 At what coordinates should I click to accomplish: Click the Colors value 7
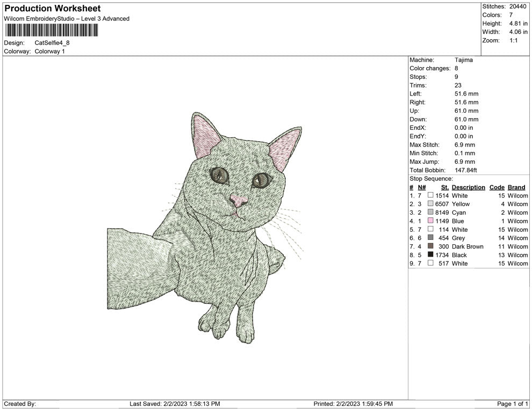511,15
